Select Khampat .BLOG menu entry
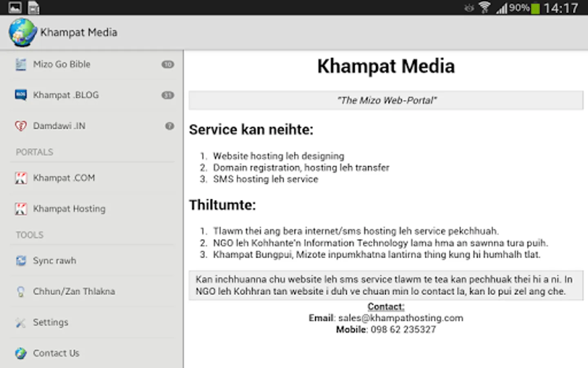588x368 pixels. 92,95
